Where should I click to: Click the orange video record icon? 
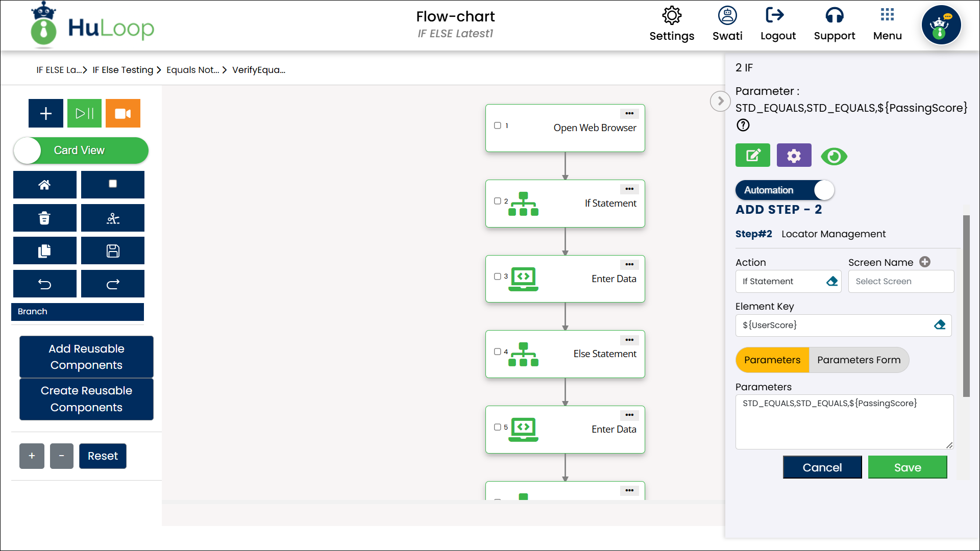tap(122, 113)
